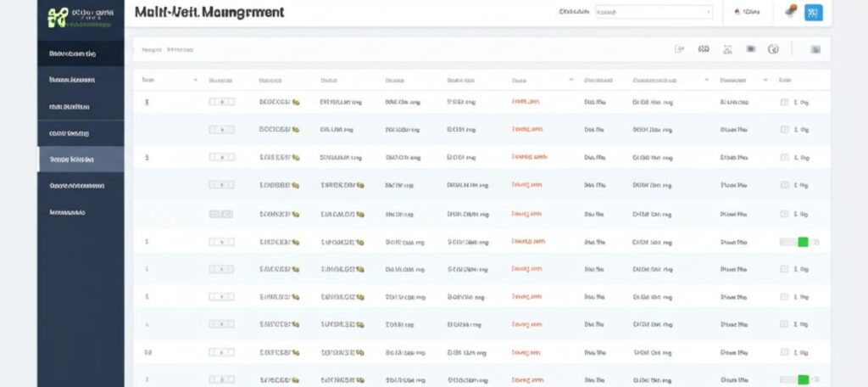Viewport: 868px width, 387px height.
Task: Click the green logo in sidebar header
Action: (58, 17)
